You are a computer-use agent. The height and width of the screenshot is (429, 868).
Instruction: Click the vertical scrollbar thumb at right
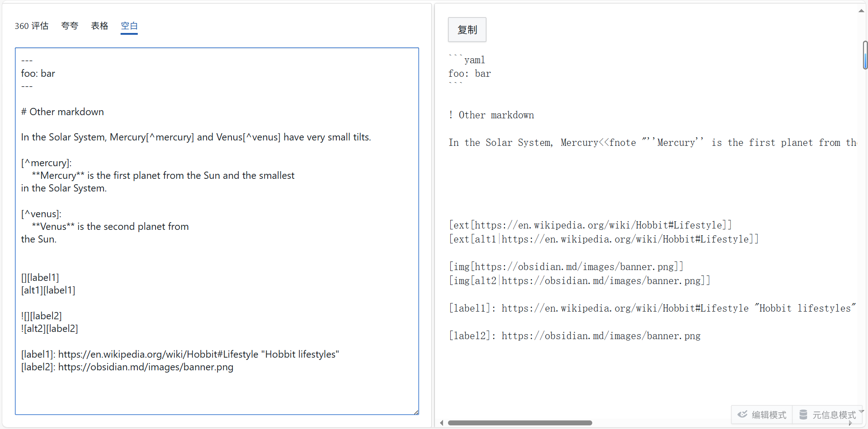click(865, 55)
